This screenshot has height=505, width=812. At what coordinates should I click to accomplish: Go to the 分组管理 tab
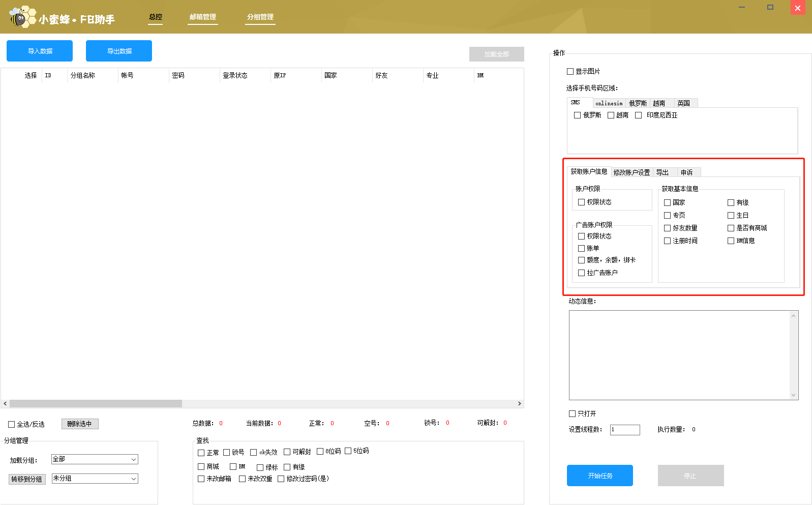tap(260, 17)
